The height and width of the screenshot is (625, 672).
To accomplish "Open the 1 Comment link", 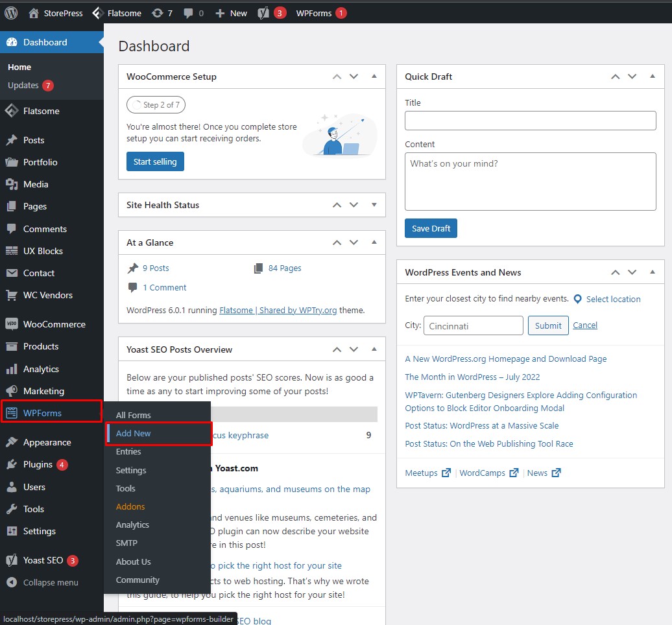I will tap(165, 287).
